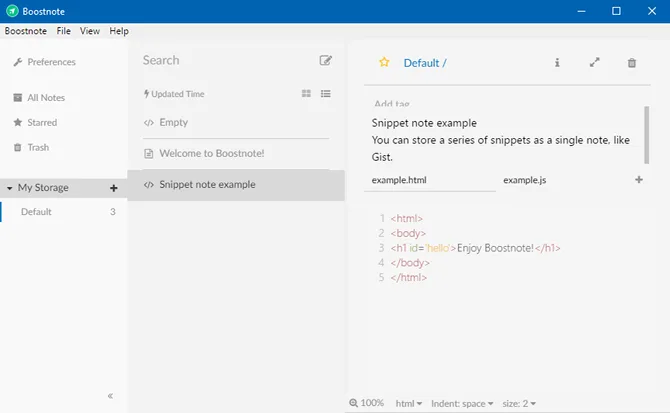Click the Search input field
The width and height of the screenshot is (670, 413).
(x=220, y=61)
